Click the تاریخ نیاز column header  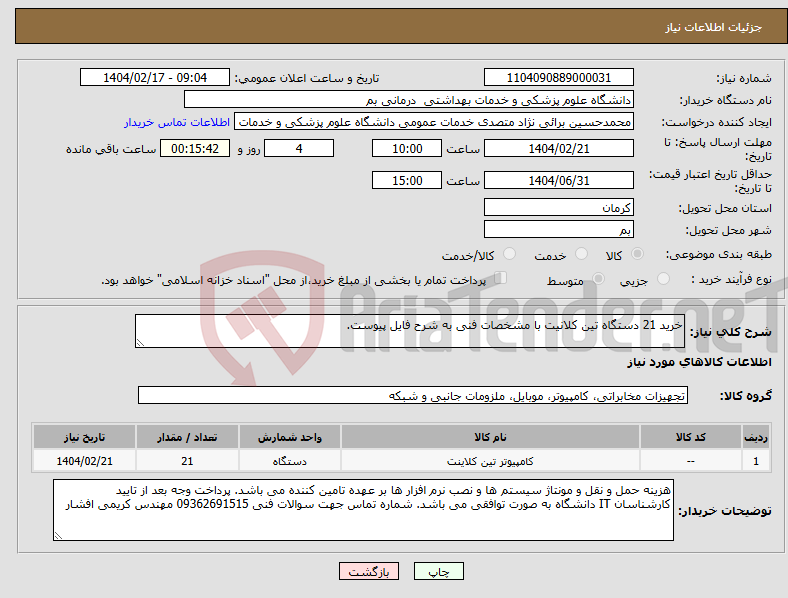coord(84,437)
